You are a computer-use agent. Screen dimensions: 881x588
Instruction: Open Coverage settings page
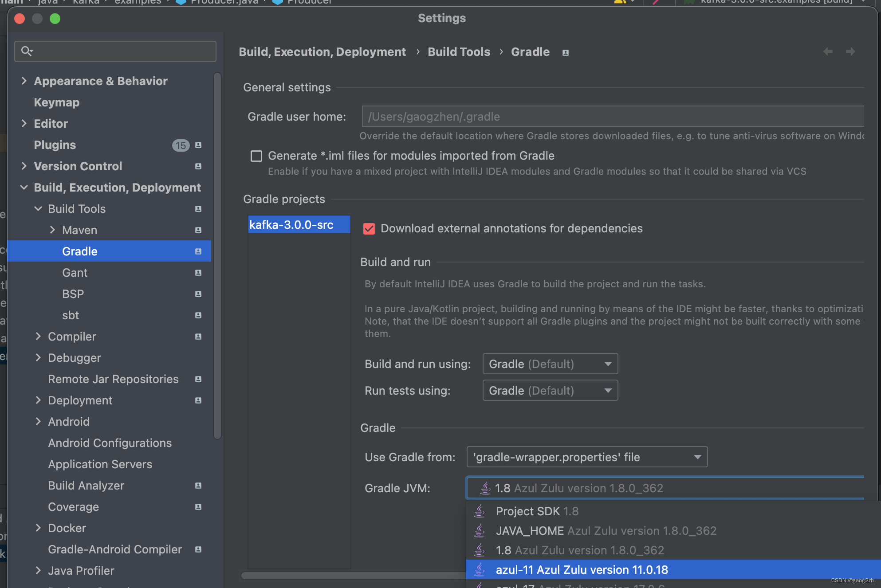(74, 507)
